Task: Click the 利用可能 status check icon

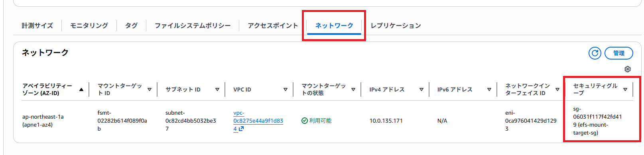Action: point(304,121)
